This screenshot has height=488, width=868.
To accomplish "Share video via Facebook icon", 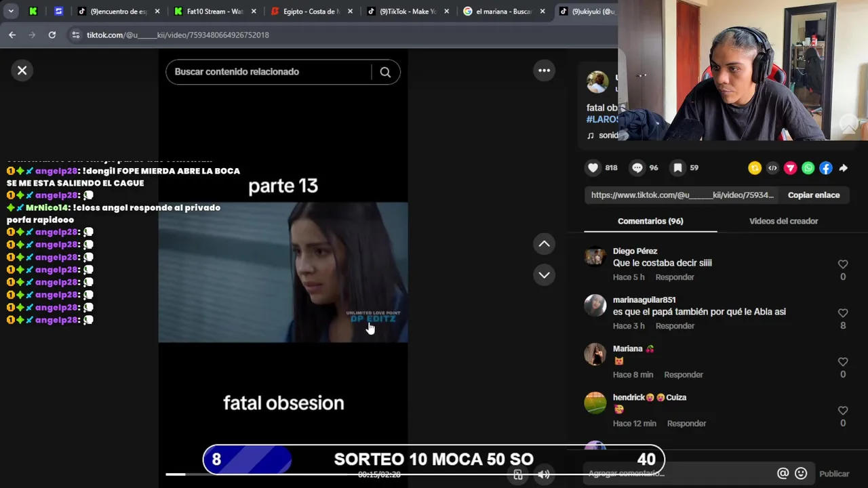I will [825, 168].
